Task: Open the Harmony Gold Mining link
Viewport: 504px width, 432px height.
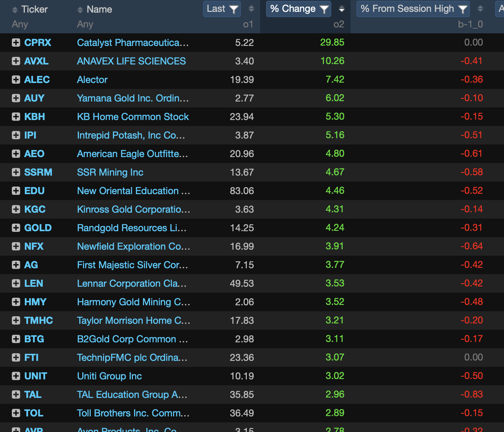Action: [133, 302]
